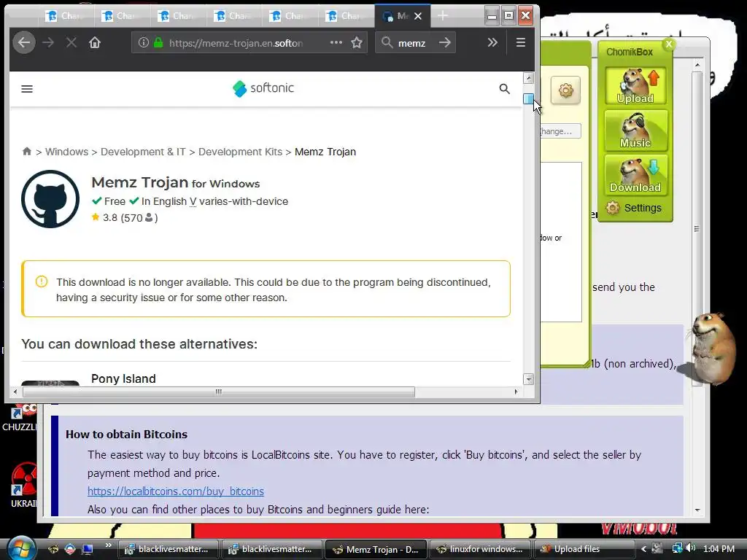Open the Pony Island alternative
747x560 pixels.
pyautogui.click(x=123, y=378)
